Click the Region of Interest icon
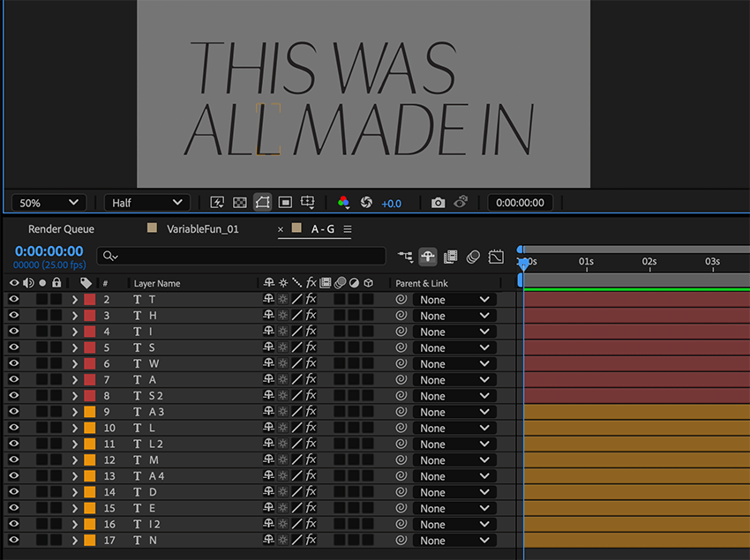This screenshot has height=560, width=750. click(285, 202)
